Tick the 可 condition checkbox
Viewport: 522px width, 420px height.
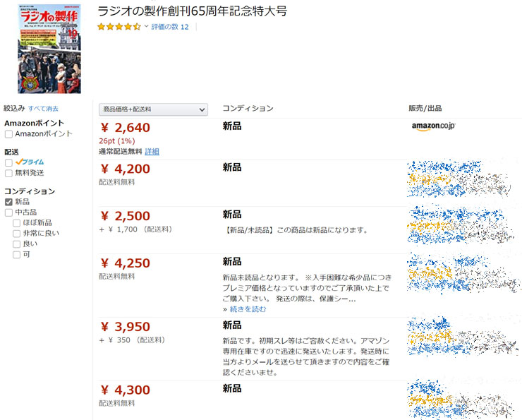[x=16, y=255]
